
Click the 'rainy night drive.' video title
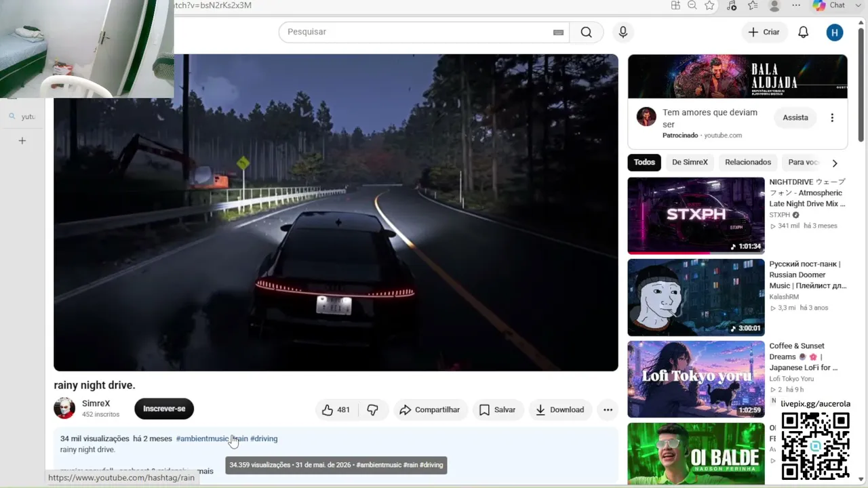tap(94, 385)
